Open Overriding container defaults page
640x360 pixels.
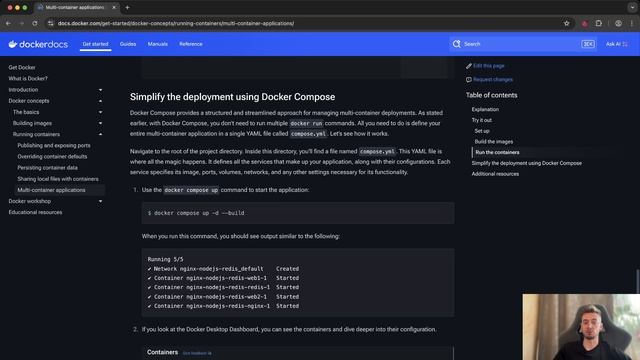tap(52, 156)
